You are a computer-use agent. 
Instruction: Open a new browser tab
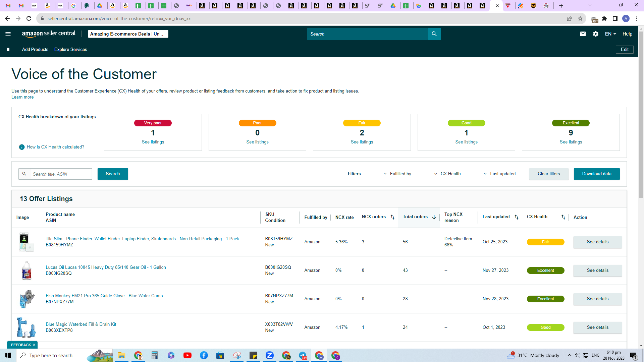tap(561, 6)
